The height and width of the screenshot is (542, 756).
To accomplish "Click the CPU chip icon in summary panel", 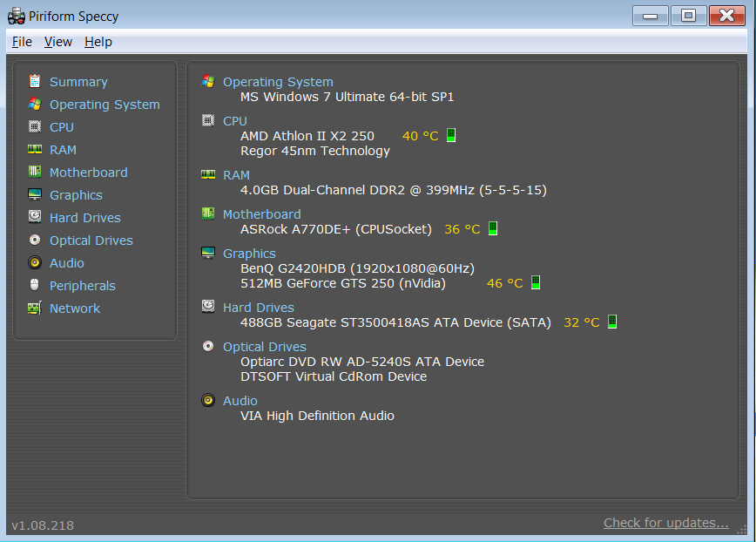I will (x=208, y=120).
